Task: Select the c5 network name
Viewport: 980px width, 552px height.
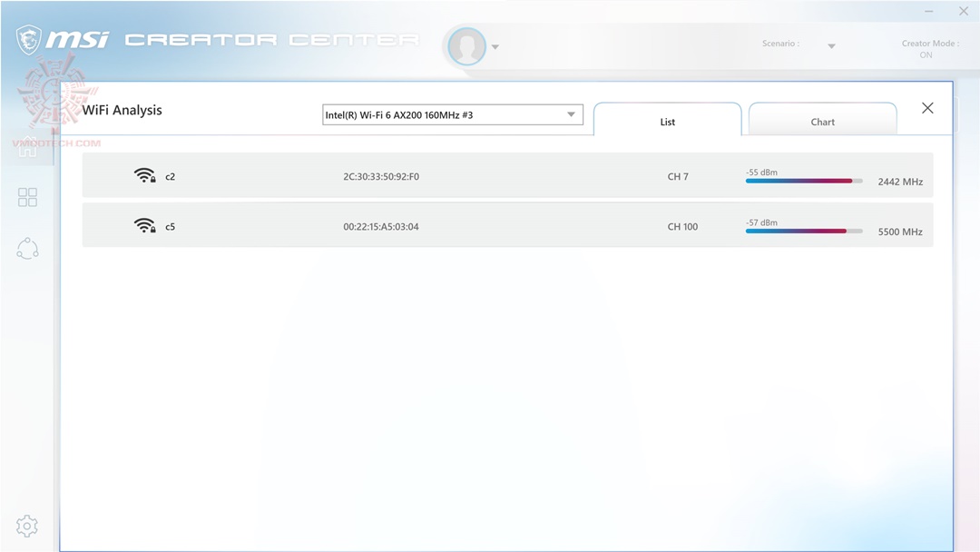Action: click(170, 227)
